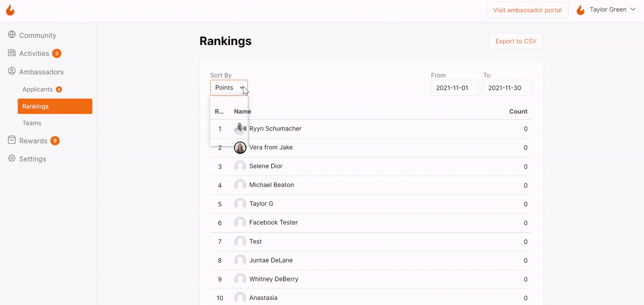Click the flame avatar beside Taylor Green
Image resolution: width=644 pixels, height=305 pixels.
(581, 10)
